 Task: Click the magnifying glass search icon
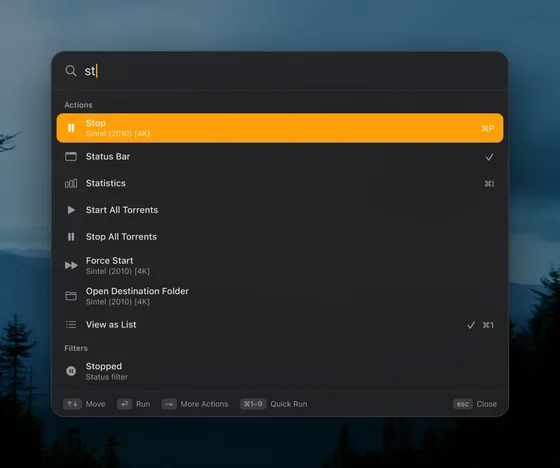coord(71,71)
